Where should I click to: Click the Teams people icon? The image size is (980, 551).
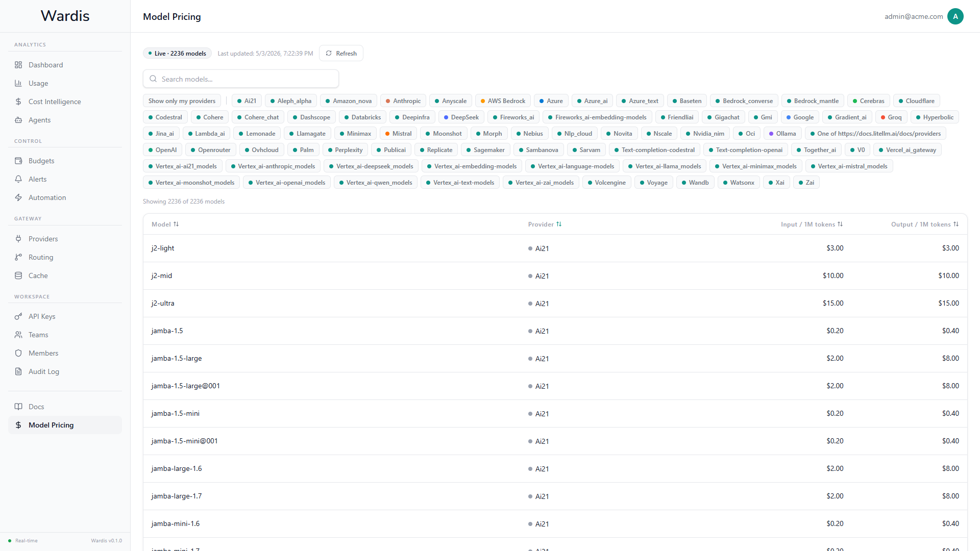18,335
